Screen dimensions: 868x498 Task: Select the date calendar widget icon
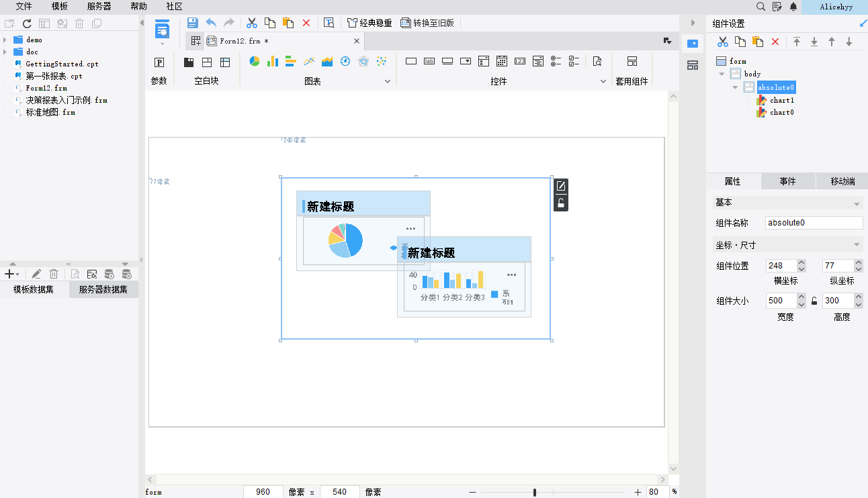pos(502,61)
